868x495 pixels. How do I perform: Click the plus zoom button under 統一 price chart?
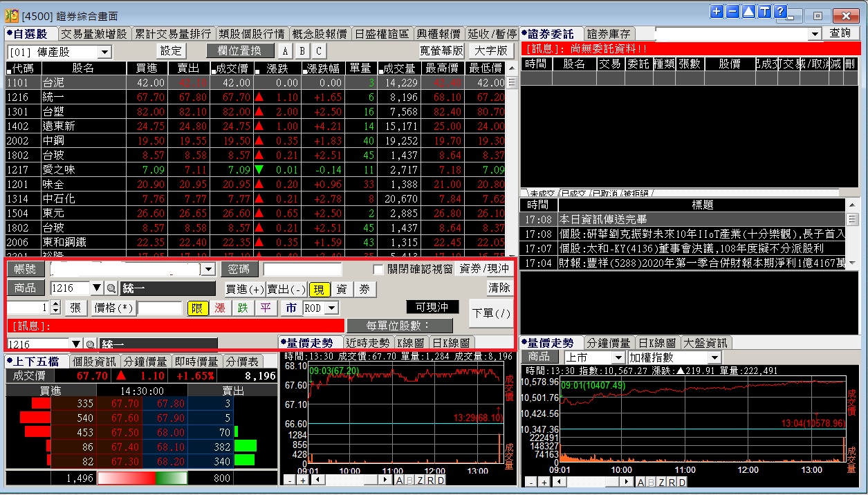[303, 480]
